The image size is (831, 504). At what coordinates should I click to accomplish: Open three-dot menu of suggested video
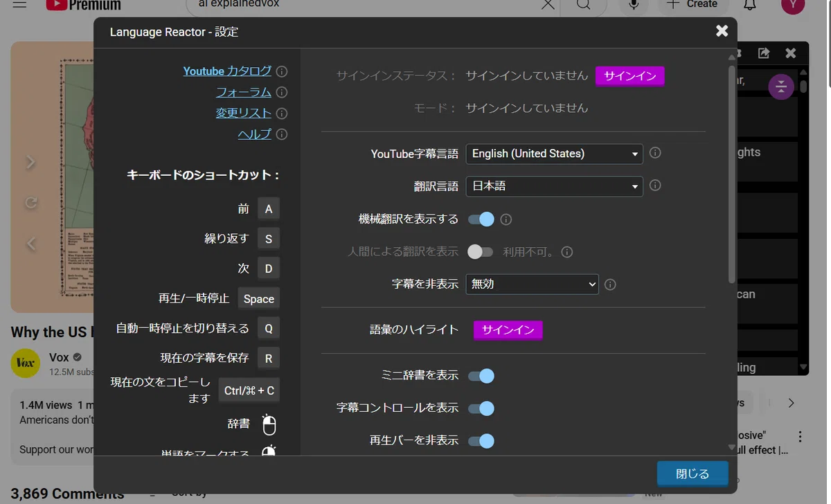pyautogui.click(x=801, y=437)
